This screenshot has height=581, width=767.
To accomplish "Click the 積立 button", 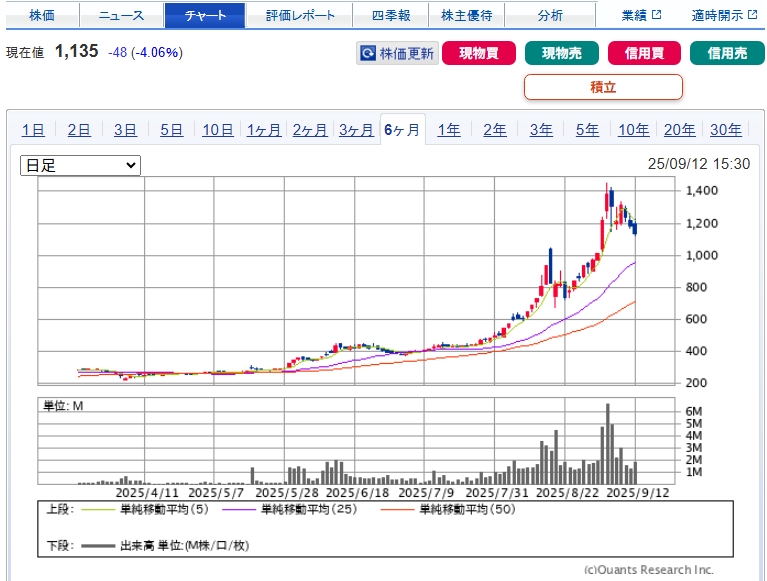I will coord(603,87).
